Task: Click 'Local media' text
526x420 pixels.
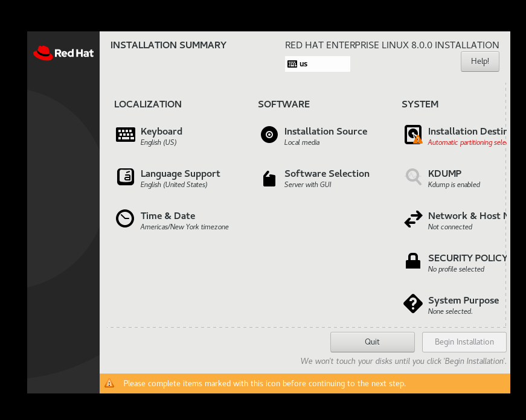Action: coord(302,142)
